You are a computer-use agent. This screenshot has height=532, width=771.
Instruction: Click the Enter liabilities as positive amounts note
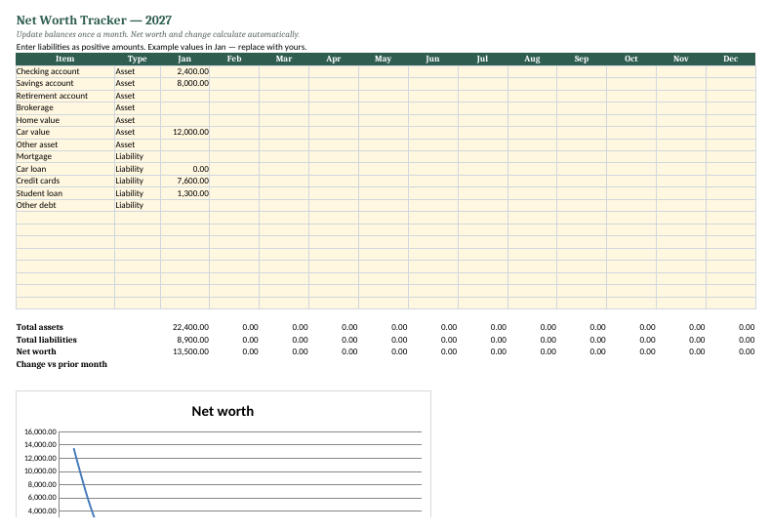(161, 47)
